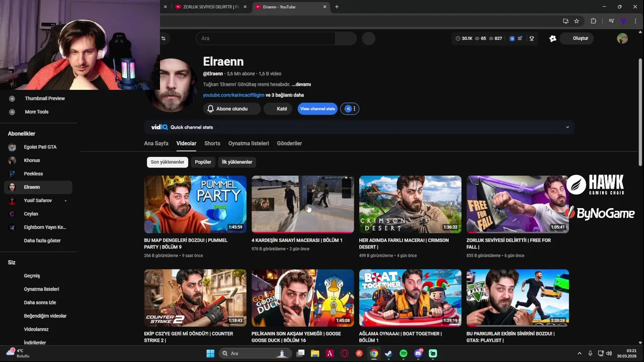
Task: Click the voice search round button
Action: [x=369, y=38]
